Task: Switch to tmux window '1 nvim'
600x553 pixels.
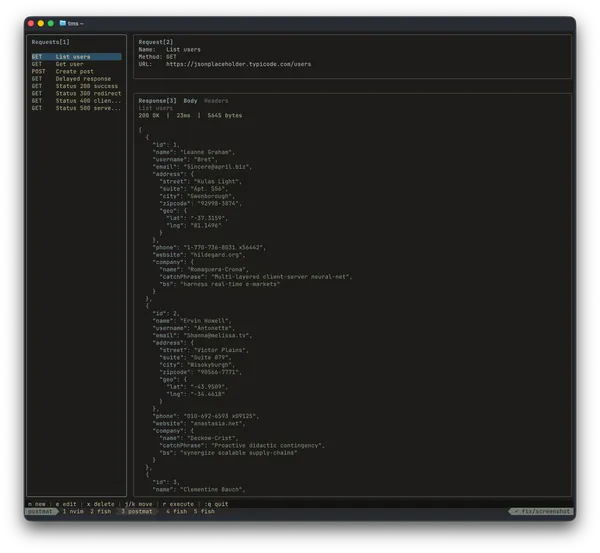Action: 73,511
